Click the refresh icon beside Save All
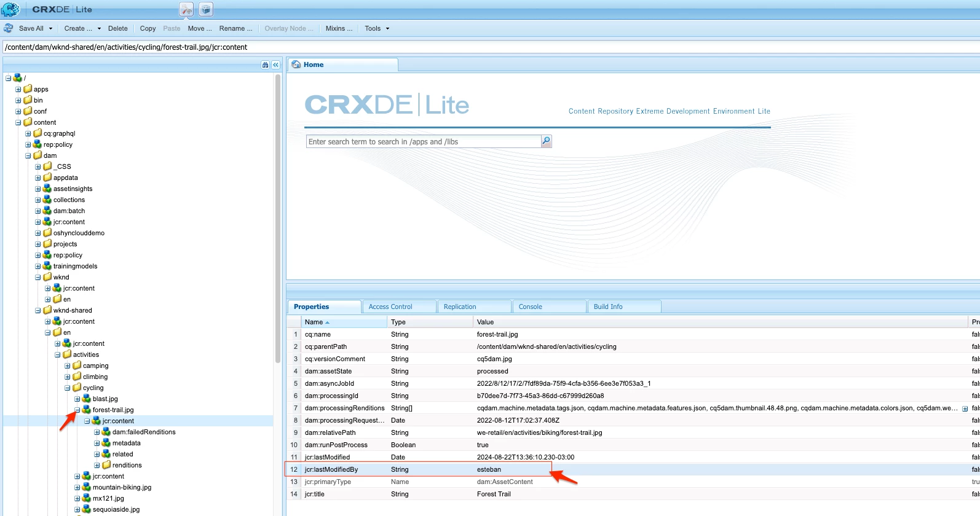The image size is (980, 516). [9, 28]
